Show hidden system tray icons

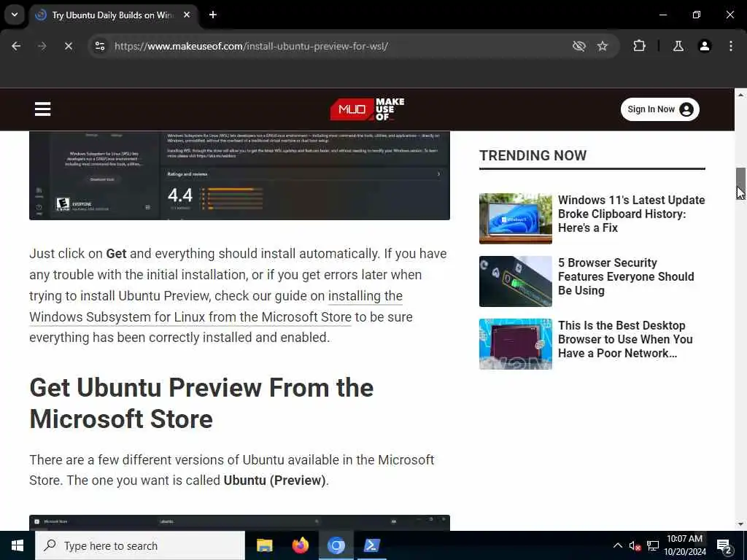point(617,545)
